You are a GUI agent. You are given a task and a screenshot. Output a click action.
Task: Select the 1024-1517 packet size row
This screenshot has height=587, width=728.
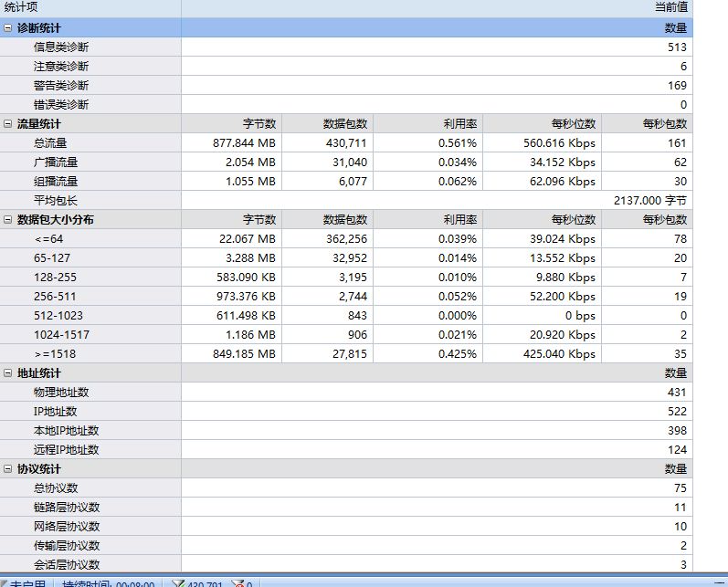pyautogui.click(x=346, y=334)
